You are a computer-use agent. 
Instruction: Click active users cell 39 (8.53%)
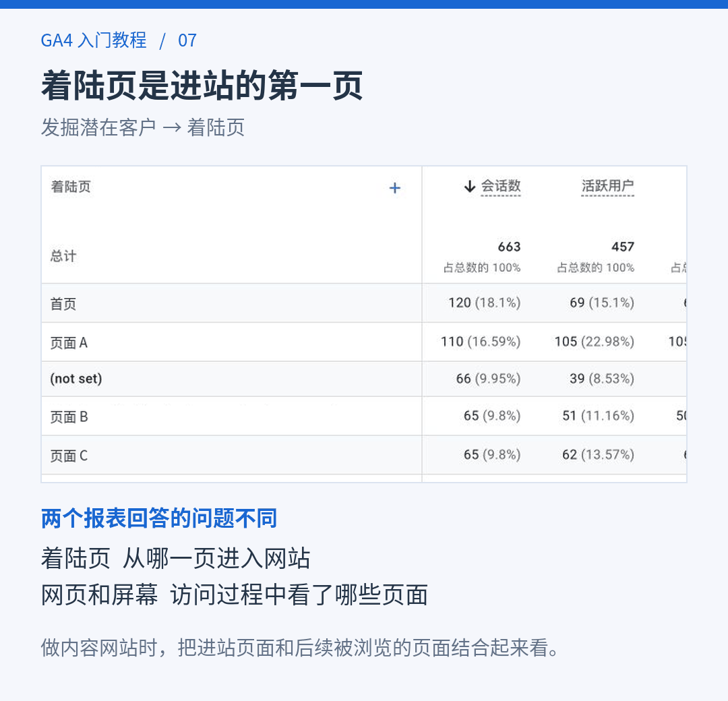[x=602, y=378]
